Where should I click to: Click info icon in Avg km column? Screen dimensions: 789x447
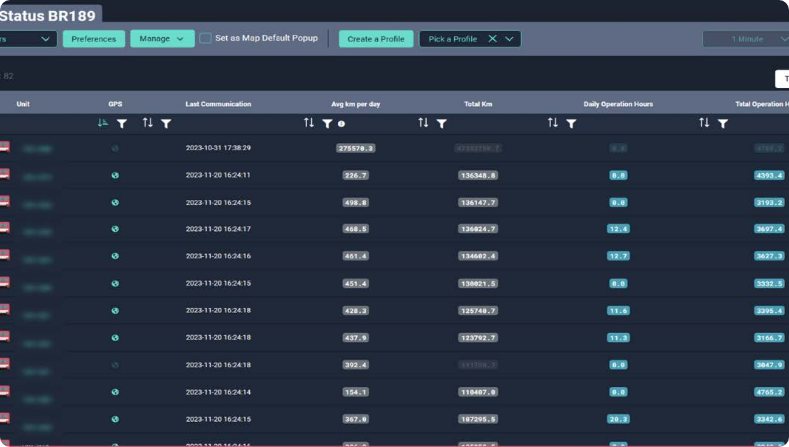pos(342,124)
